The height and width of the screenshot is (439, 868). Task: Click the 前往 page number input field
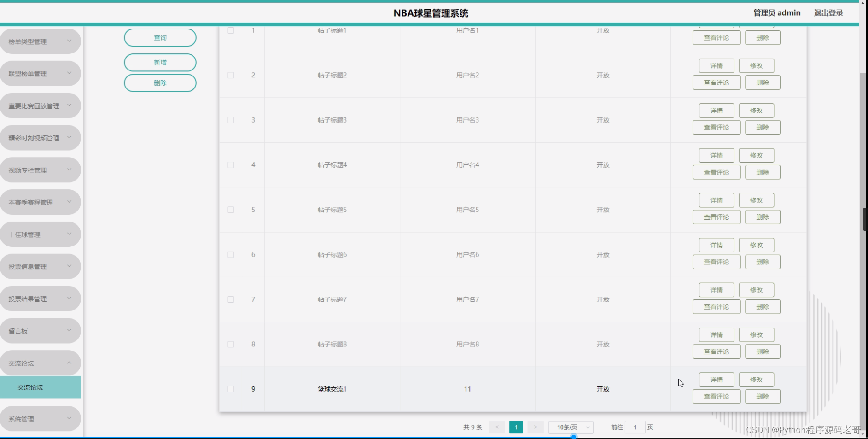[x=635, y=427]
